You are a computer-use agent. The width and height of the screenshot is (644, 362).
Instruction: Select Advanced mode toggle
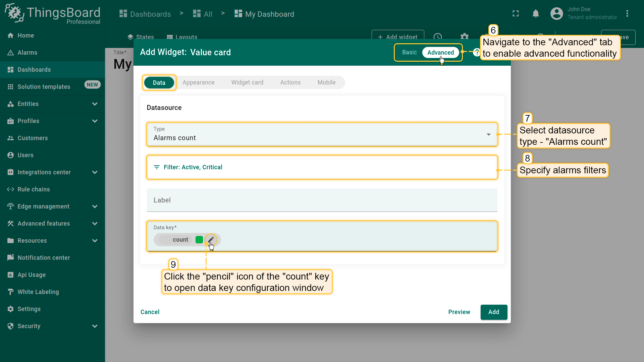pyautogui.click(x=440, y=53)
